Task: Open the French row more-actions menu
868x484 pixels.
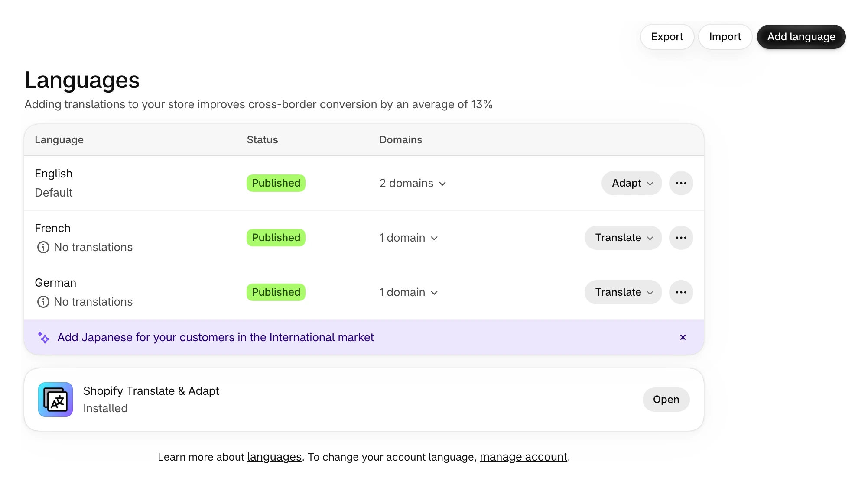Action: coord(681,238)
